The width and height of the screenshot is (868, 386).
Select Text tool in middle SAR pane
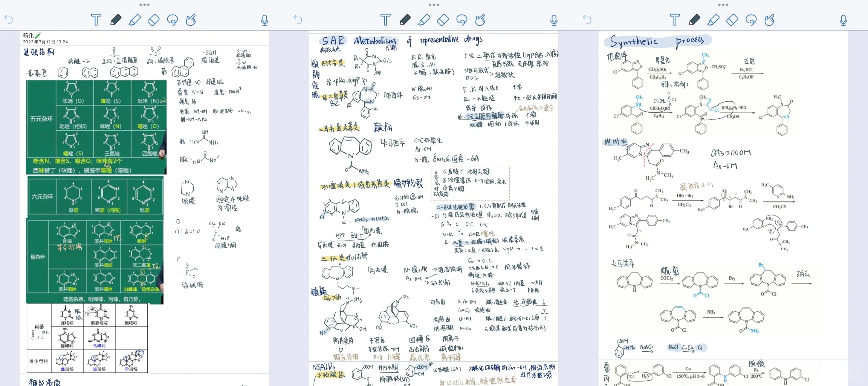tap(385, 20)
